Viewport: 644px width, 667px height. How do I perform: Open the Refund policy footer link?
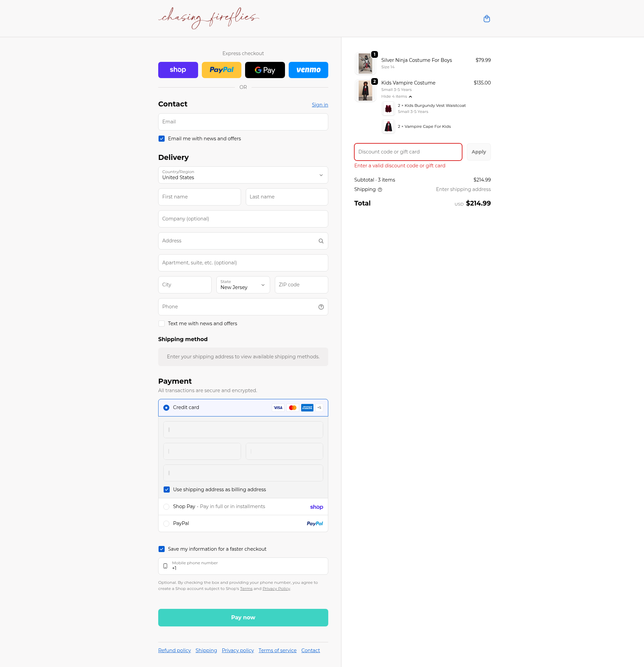[x=174, y=650]
